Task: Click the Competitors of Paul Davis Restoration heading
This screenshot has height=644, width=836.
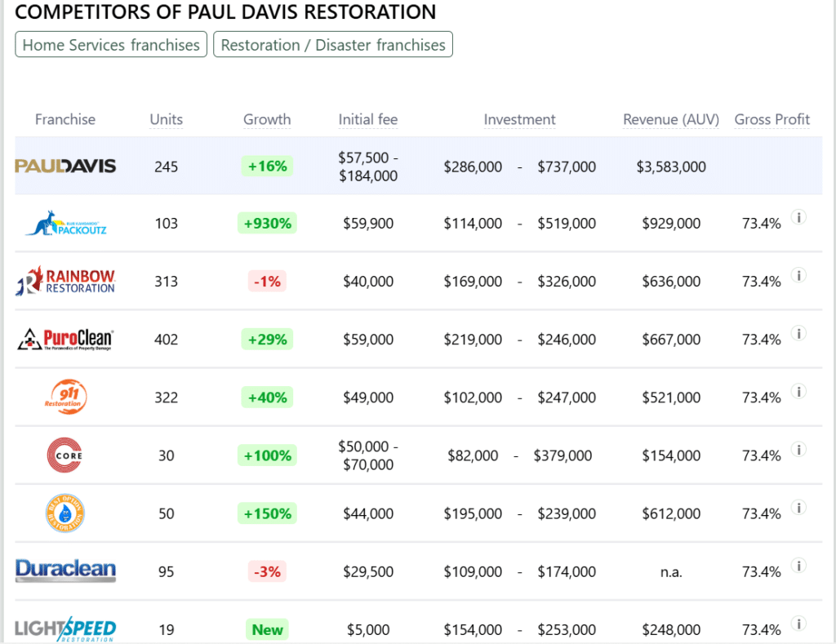Action: point(225,11)
